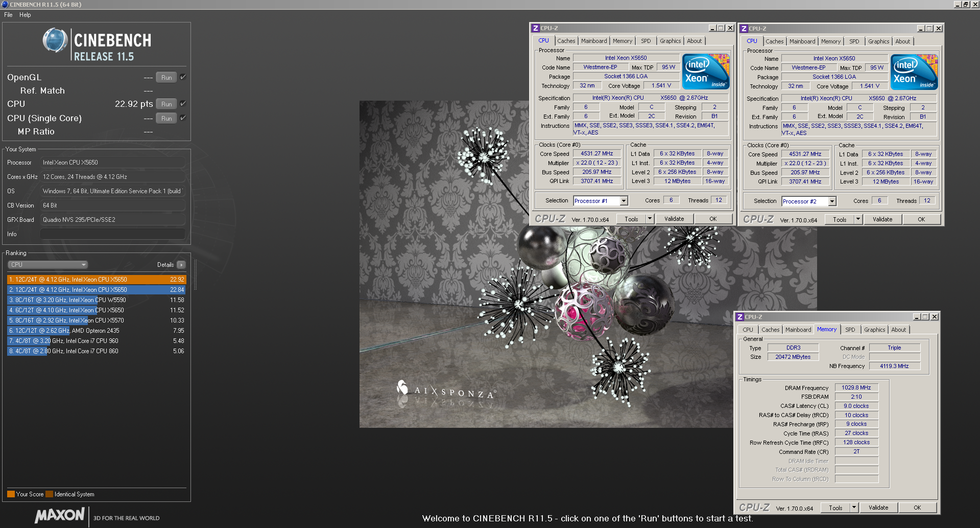The width and height of the screenshot is (980, 528).
Task: Click Core Speed value in first CPU-Z window
Action: pyautogui.click(x=597, y=153)
